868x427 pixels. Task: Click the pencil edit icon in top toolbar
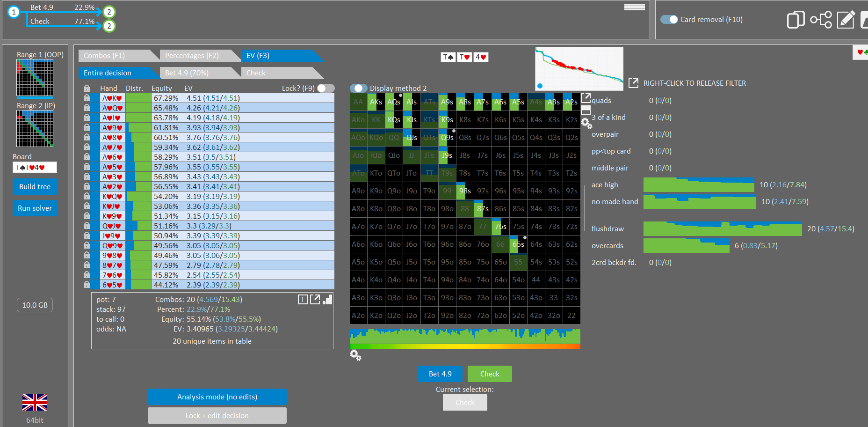[846, 20]
